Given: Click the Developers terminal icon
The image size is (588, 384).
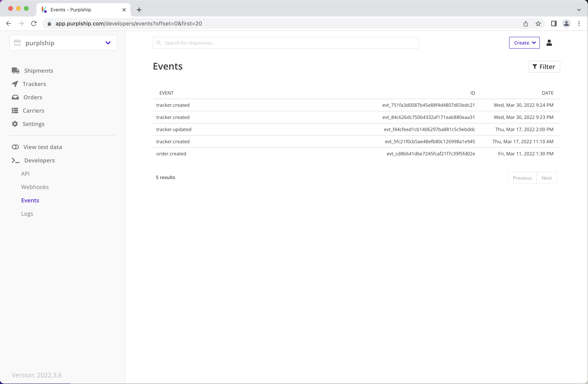Looking at the screenshot, I should coord(15,160).
